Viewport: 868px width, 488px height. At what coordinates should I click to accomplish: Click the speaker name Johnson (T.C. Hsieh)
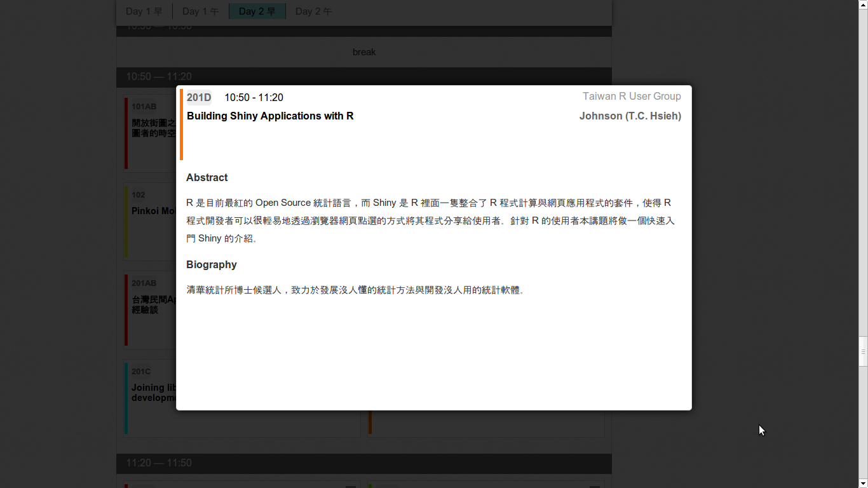[630, 116]
